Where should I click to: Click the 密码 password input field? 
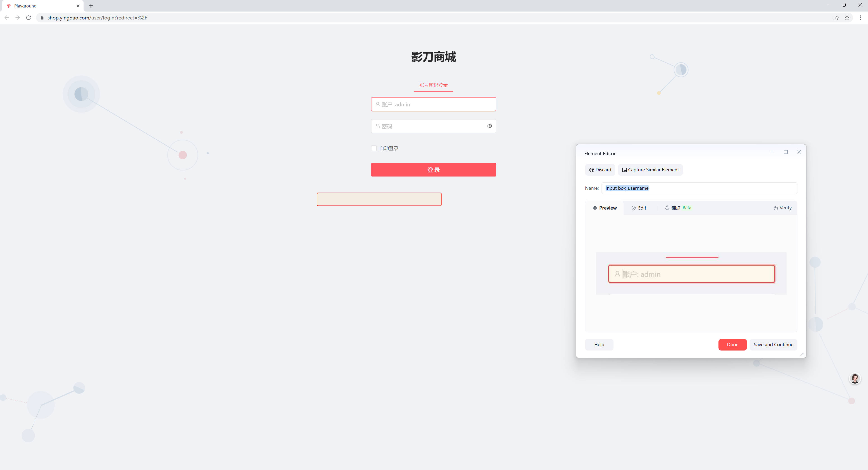tap(433, 126)
